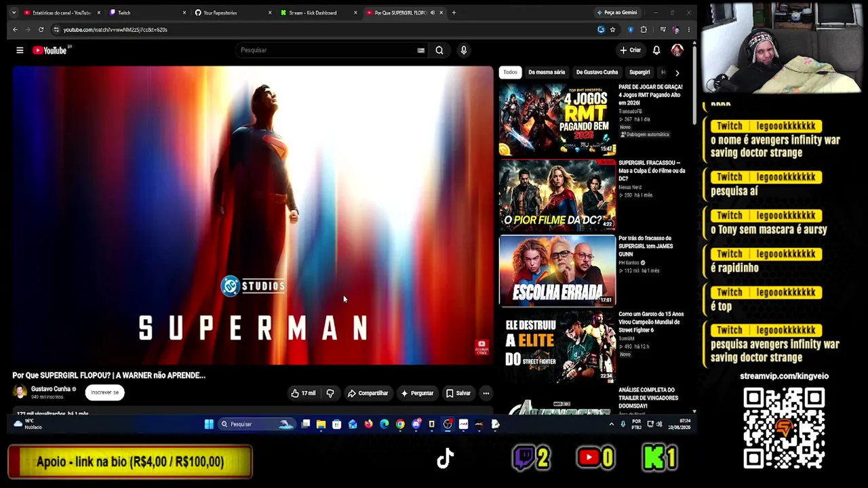Open the Escolha Errada video thumbnail
This screenshot has width=868, height=488.
point(557,271)
